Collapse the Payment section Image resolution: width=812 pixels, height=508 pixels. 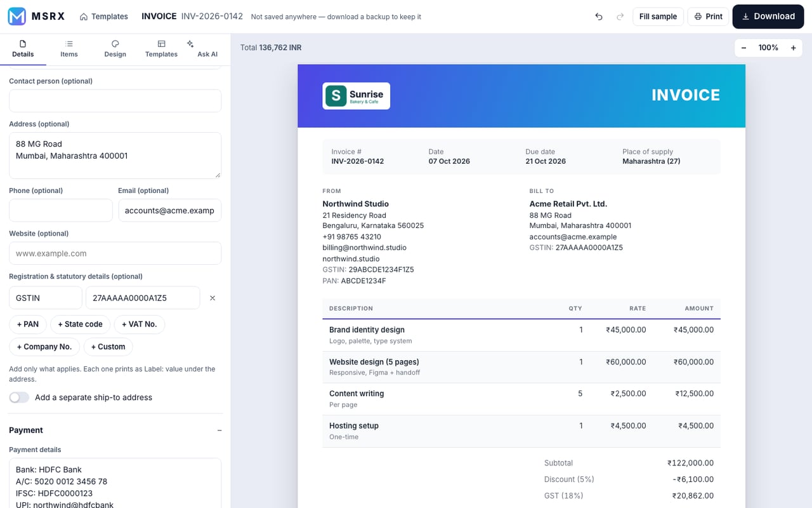coord(219,431)
